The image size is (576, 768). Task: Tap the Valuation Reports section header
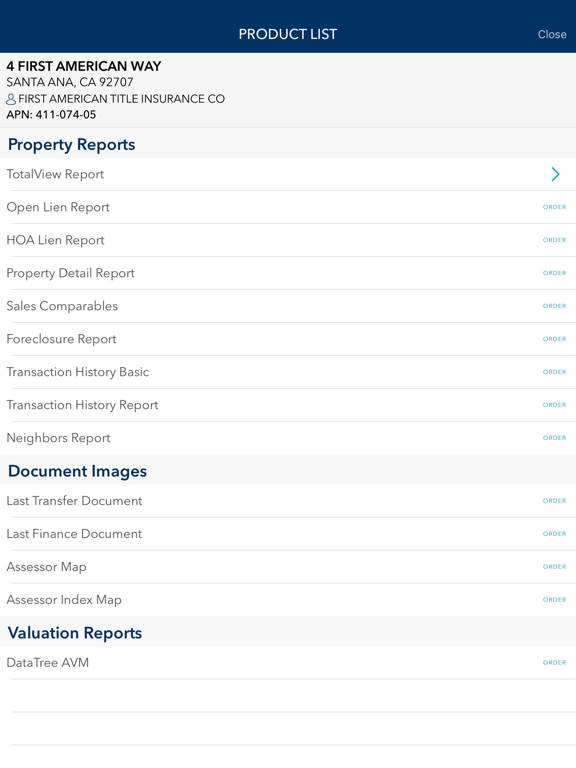click(75, 633)
